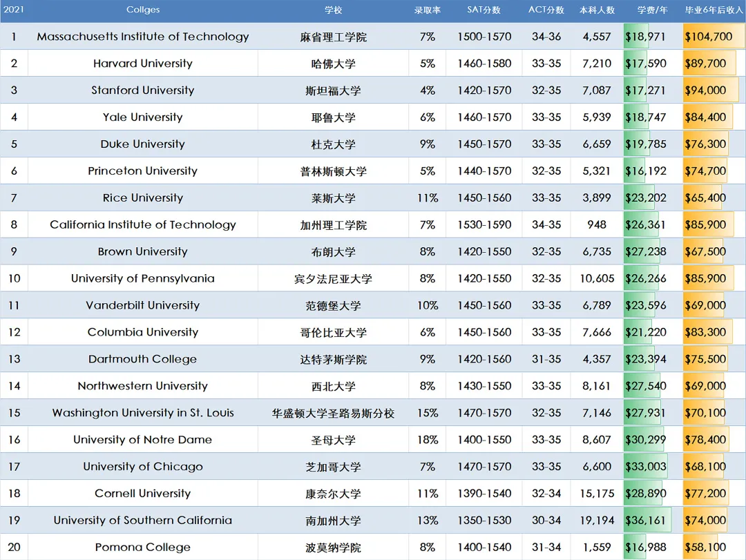The image size is (746, 560).
Task: Select the '南加州大学' cell
Action: click(x=333, y=521)
